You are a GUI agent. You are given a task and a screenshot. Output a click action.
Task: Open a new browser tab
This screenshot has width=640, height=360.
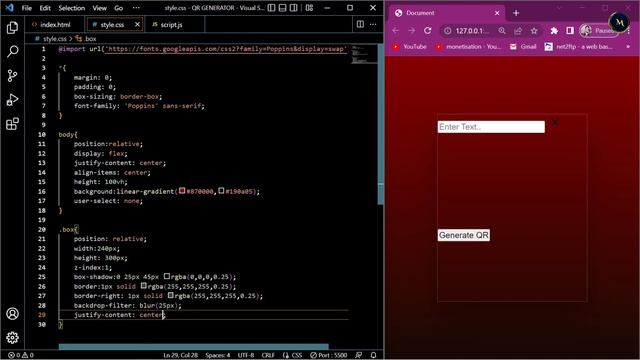[x=516, y=13]
